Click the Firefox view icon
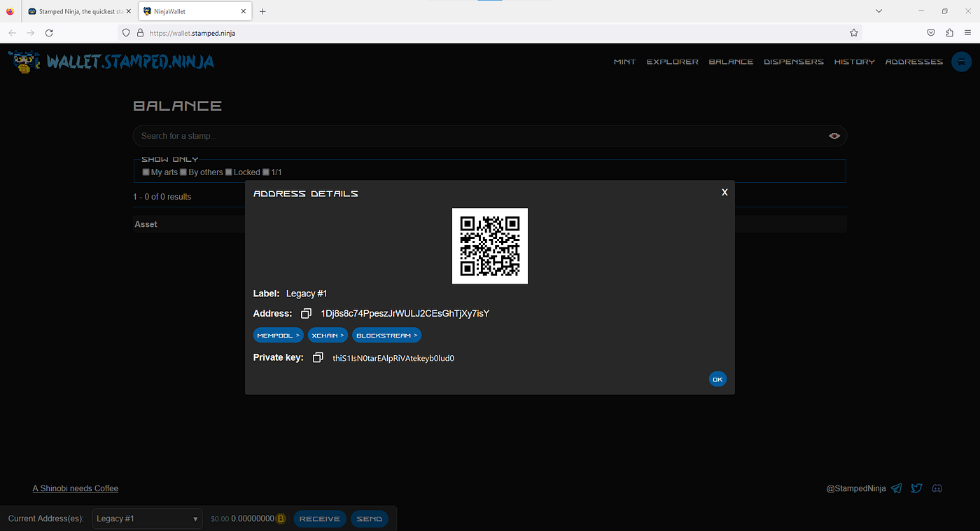Screen dimensions: 980x531 coord(10,11)
